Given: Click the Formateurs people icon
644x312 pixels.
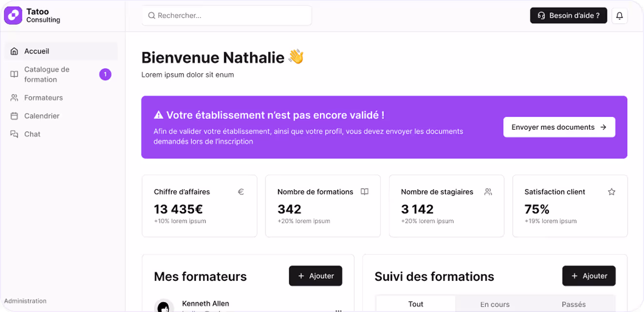Looking at the screenshot, I should tap(14, 97).
